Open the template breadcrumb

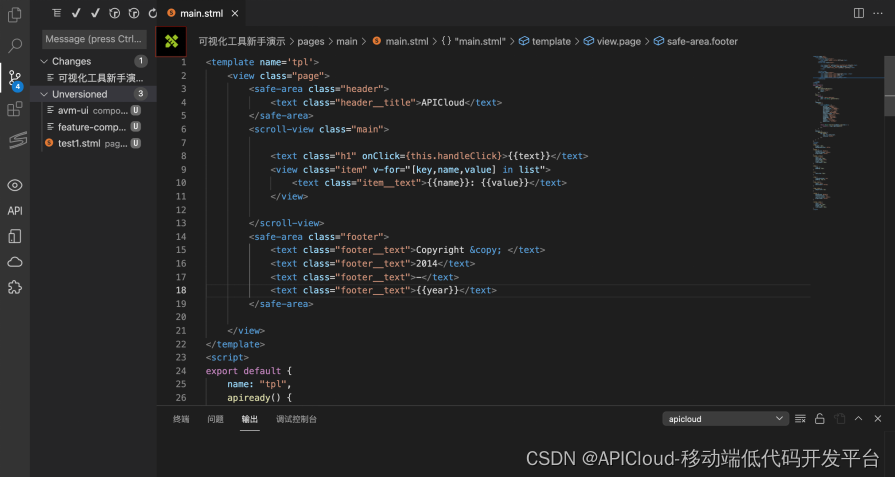click(x=545, y=41)
